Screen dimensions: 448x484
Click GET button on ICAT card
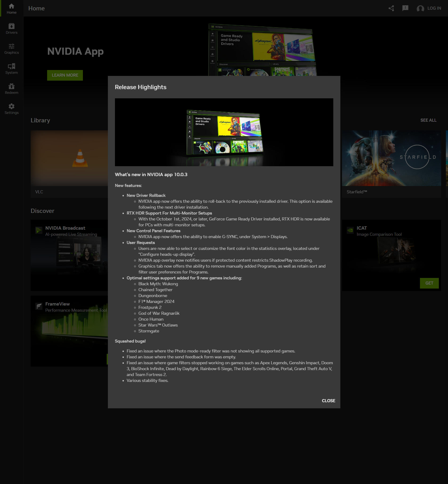click(x=429, y=283)
